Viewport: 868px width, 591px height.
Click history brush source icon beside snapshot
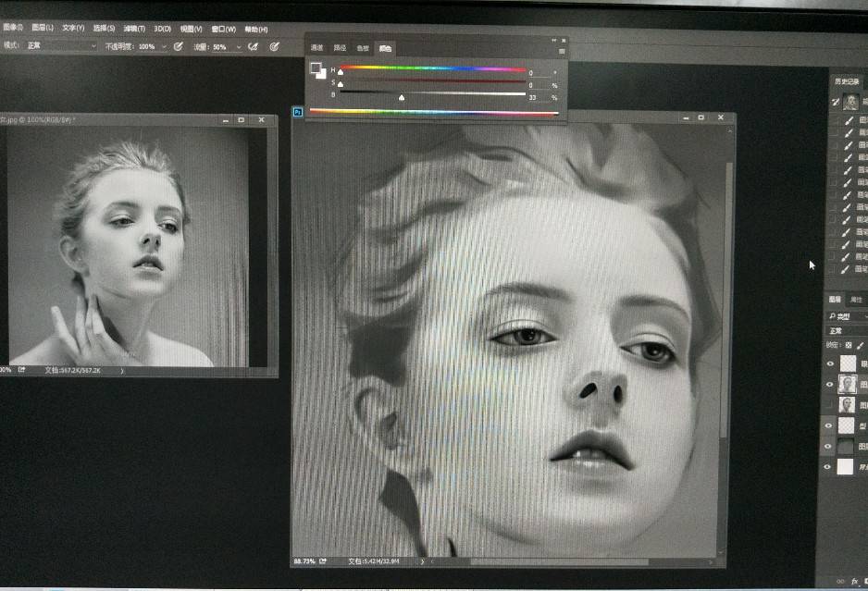836,102
